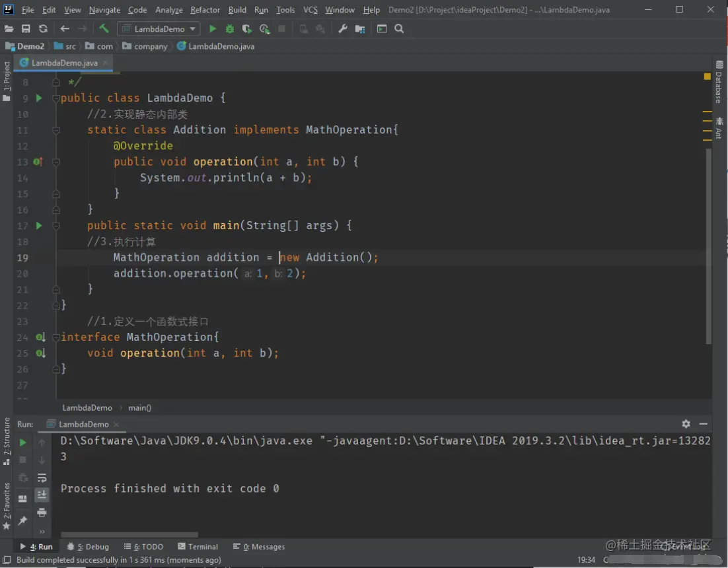
Task: Collapse the Addition class fold on line 11
Action: pos(56,130)
